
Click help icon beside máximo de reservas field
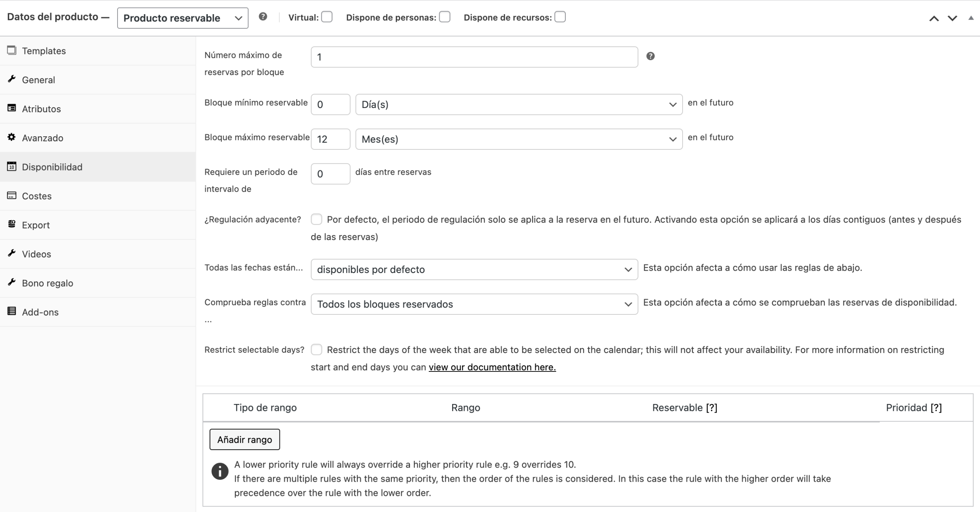point(650,56)
